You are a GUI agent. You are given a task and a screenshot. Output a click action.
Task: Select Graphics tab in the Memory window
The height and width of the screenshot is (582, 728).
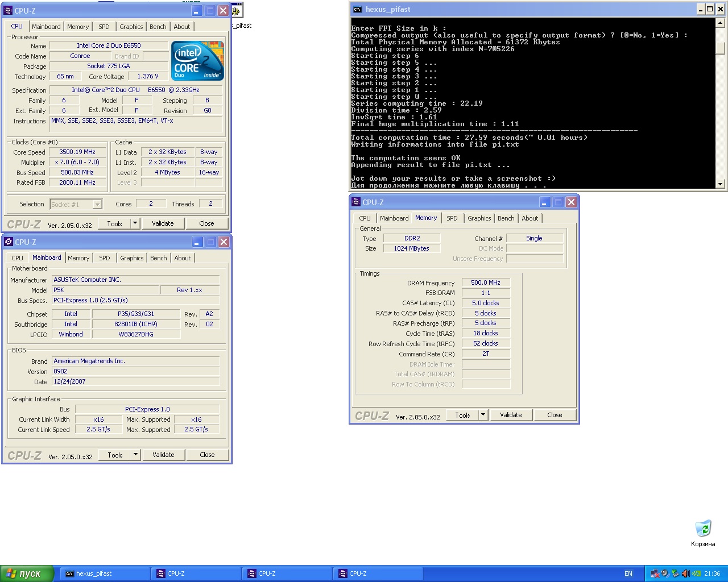[479, 218]
